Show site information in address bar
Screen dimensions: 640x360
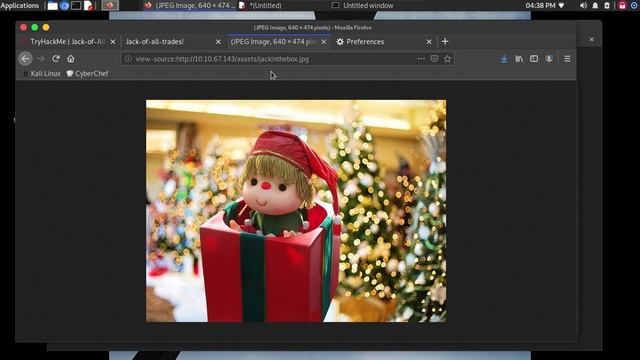(x=128, y=59)
